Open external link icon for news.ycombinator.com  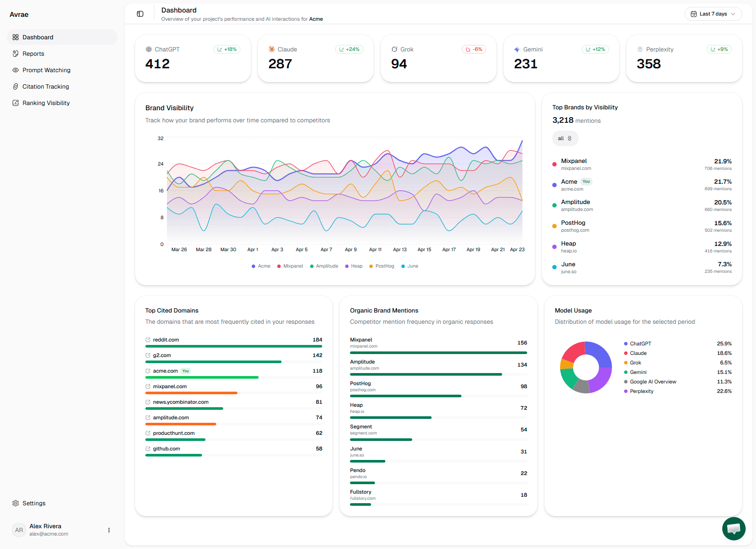coord(148,402)
